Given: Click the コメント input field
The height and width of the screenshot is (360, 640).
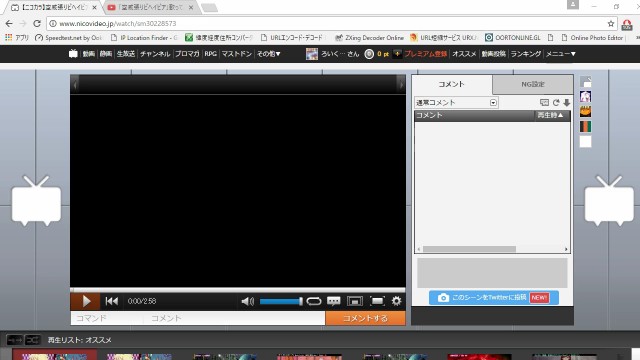Looking at the screenshot, I should pos(234,318).
